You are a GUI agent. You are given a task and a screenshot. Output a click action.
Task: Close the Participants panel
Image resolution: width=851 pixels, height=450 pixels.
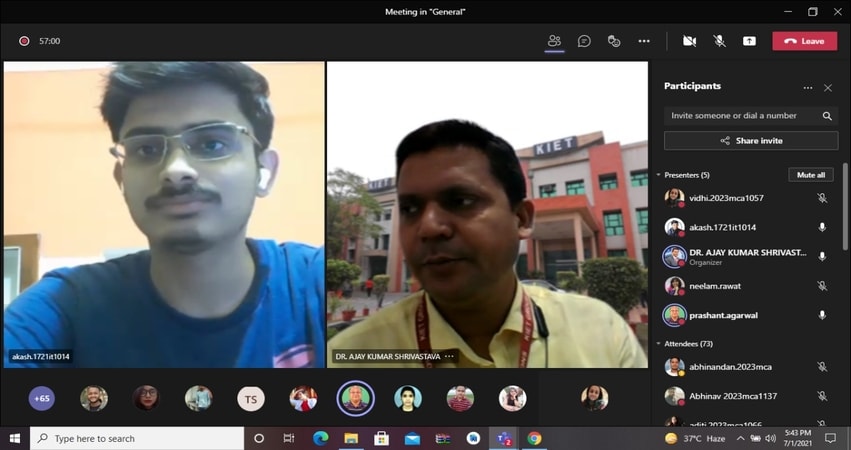828,88
